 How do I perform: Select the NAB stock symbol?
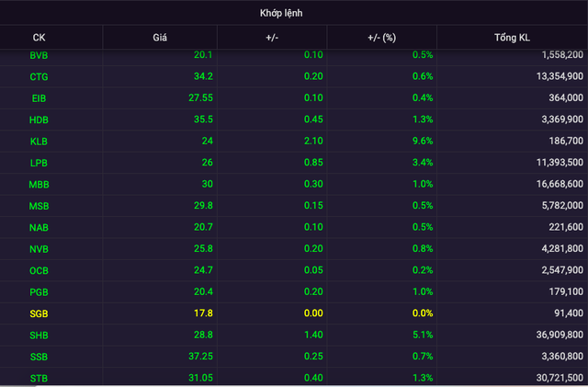(39, 227)
